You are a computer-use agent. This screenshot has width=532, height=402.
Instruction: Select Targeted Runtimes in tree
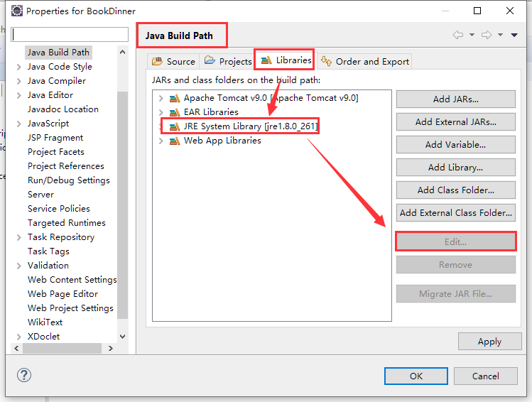(x=67, y=223)
